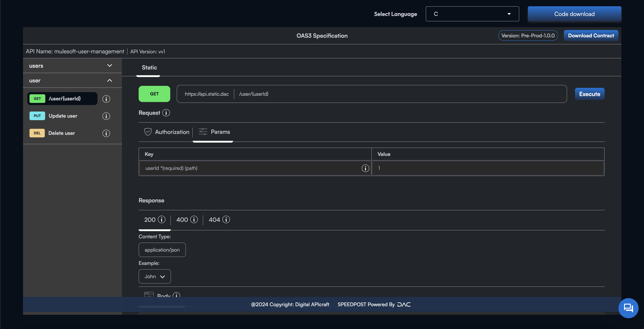
Task: Click the SPEEDPOST Powered By text
Action: point(366,304)
